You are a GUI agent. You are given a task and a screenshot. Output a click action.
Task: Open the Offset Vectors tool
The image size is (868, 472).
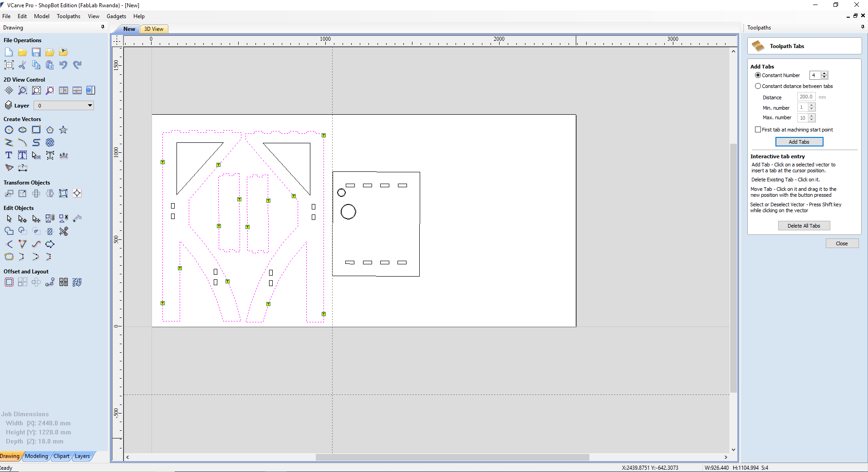click(x=9, y=282)
